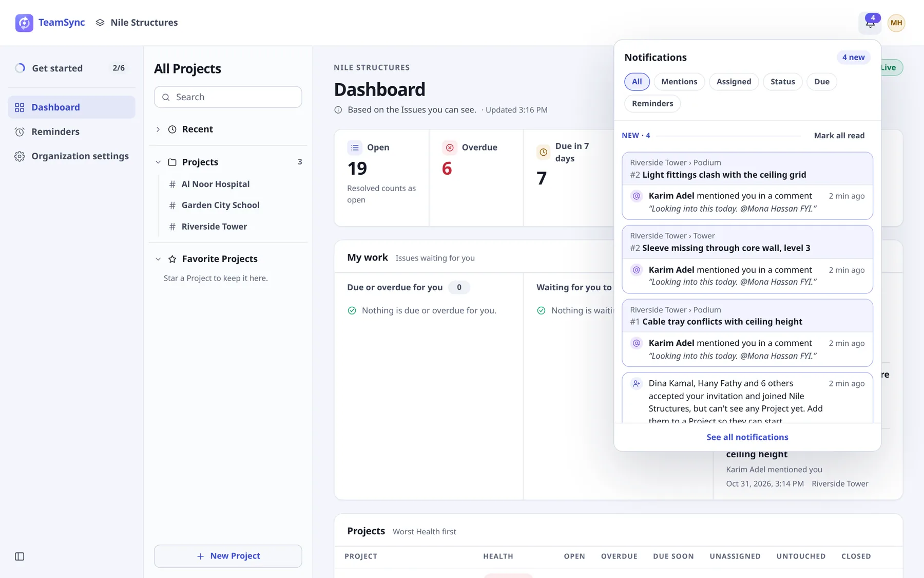Focus the project Search field
The image size is (924, 578).
(228, 97)
